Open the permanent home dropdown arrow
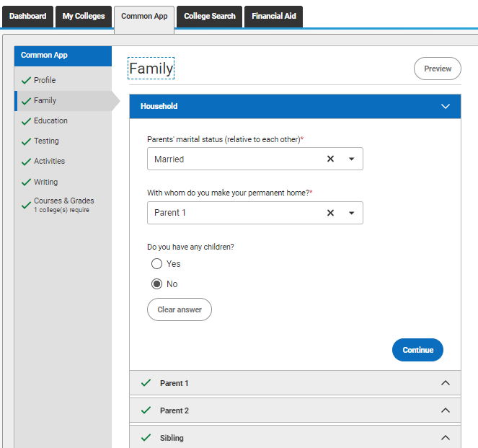Image resolution: width=478 pixels, height=448 pixels. pyautogui.click(x=352, y=213)
